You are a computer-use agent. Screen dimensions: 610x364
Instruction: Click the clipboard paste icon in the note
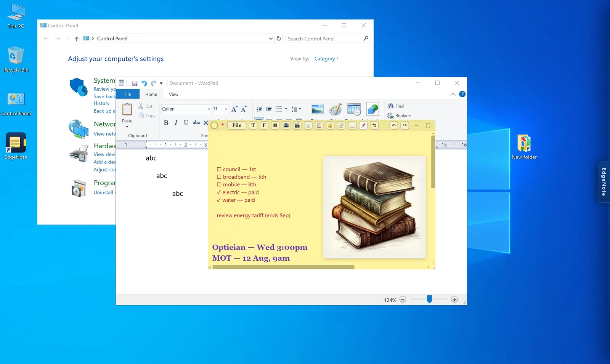[319, 125]
